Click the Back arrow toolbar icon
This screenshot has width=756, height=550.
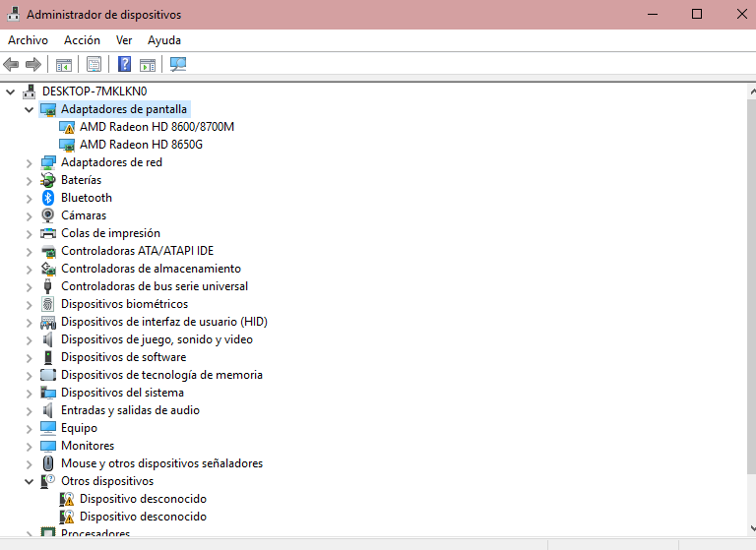tap(11, 64)
